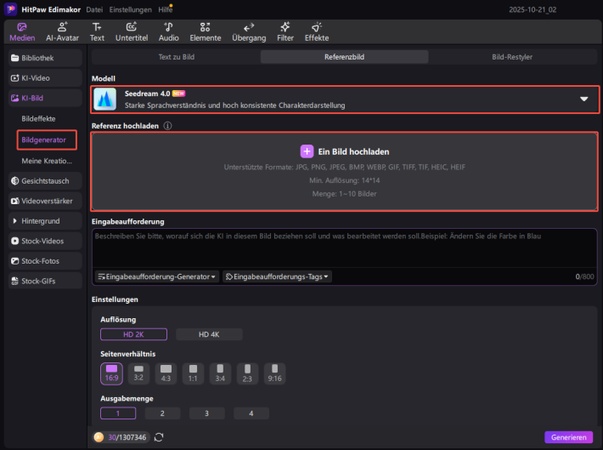Open the Übergang transitions tool

pos(249,31)
